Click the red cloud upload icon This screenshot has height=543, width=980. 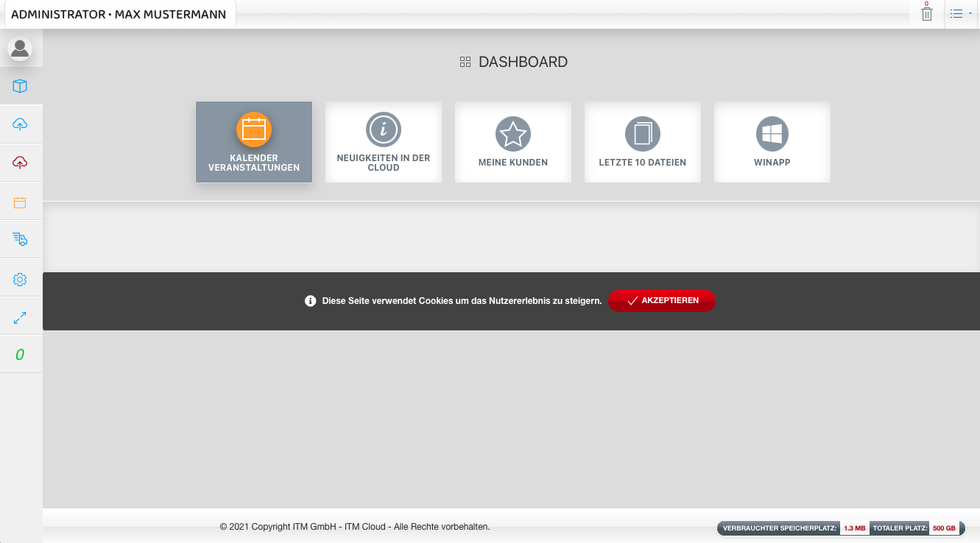[20, 163]
